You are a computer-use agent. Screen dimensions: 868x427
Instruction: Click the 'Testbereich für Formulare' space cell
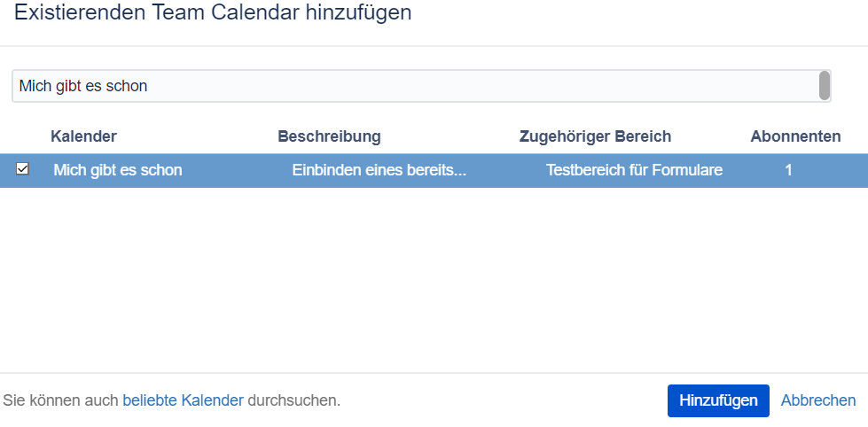634,170
